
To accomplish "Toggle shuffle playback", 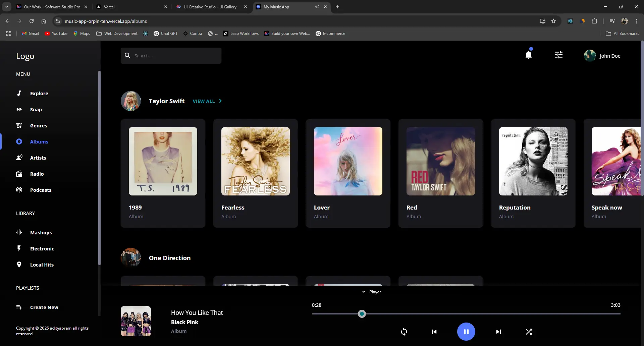I will [529, 332].
